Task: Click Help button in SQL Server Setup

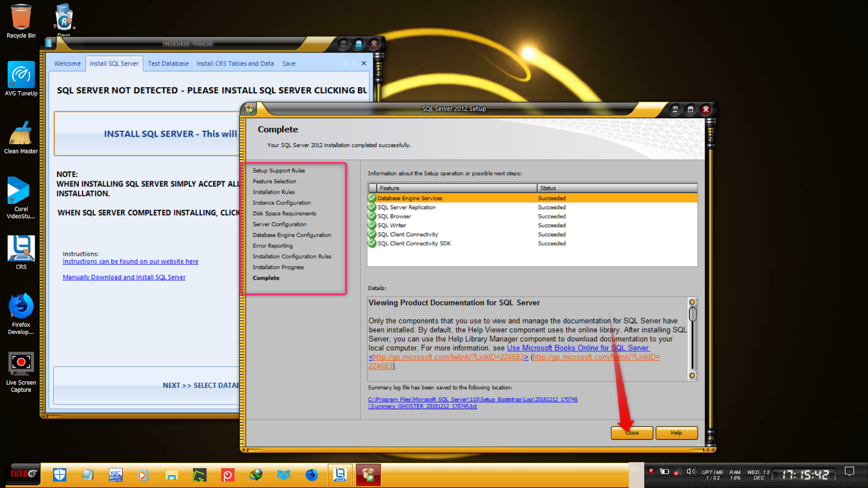Action: click(x=676, y=433)
